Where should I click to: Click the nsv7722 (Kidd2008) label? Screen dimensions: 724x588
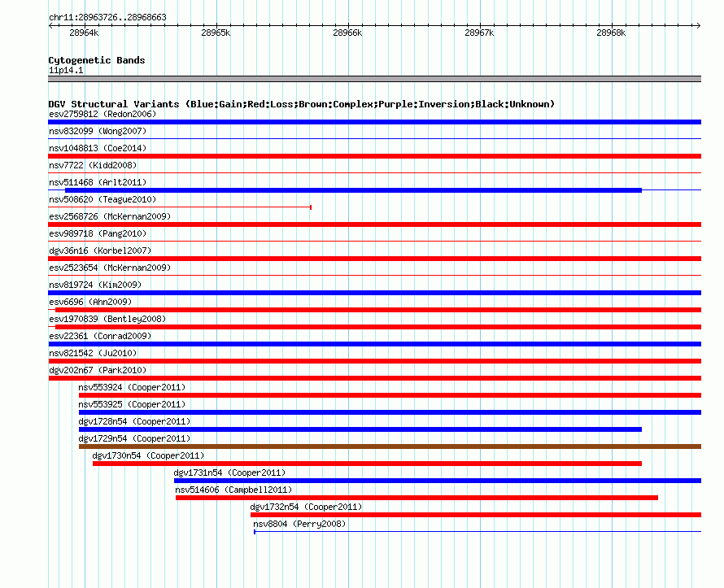93,165
